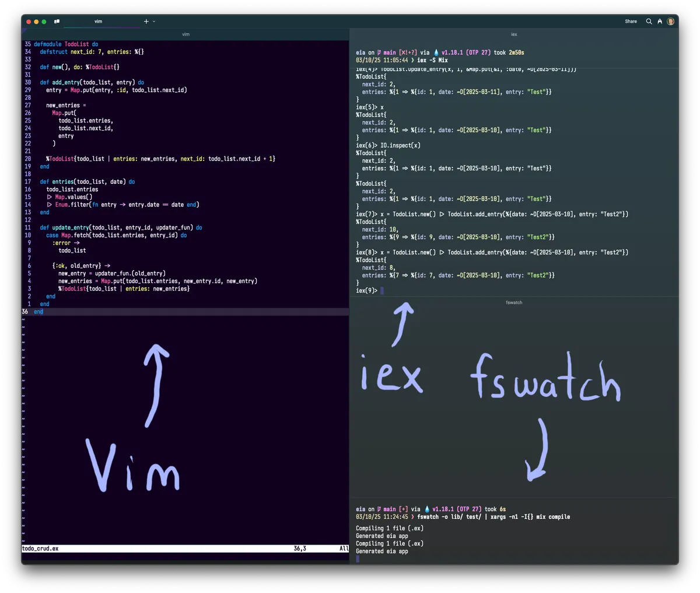
Task: Click the iex(7)> TodoList.new() command line
Action: point(492,214)
